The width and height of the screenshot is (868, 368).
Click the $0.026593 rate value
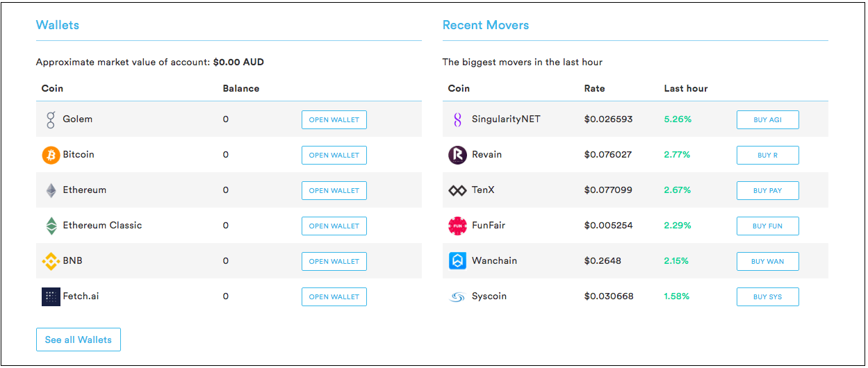(x=609, y=119)
